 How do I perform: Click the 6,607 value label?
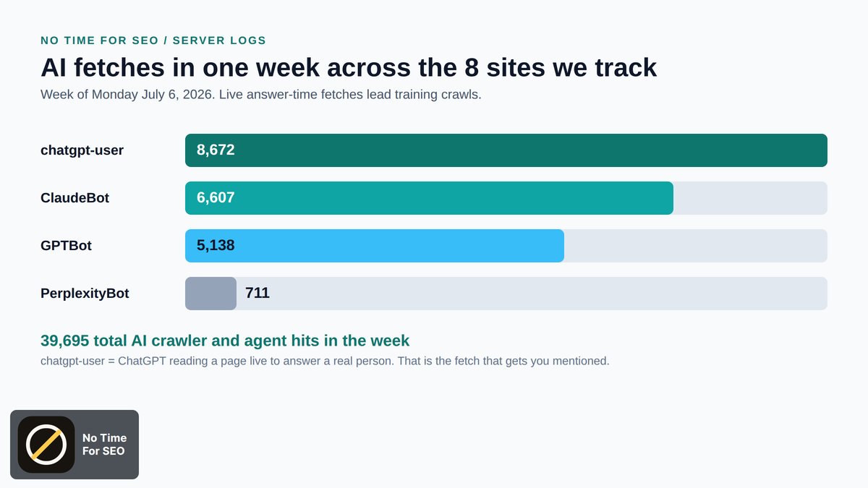coord(216,198)
